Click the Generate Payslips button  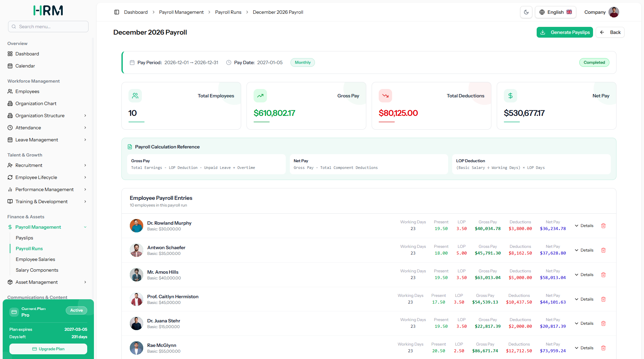[x=565, y=32]
